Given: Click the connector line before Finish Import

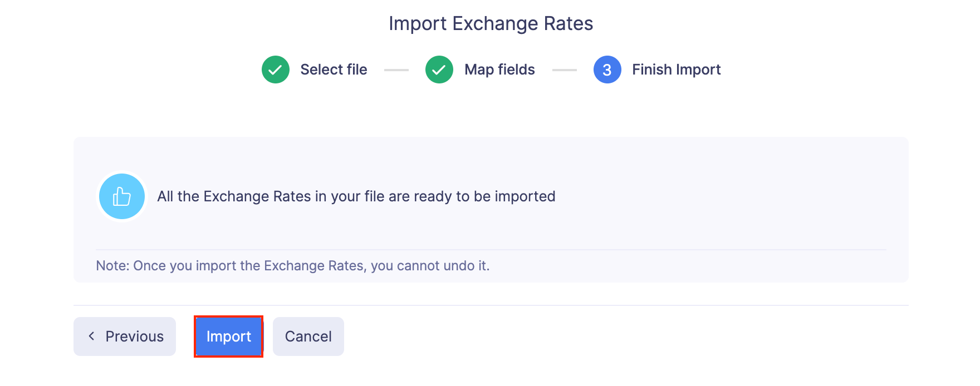Looking at the screenshot, I should pyautogui.click(x=564, y=70).
